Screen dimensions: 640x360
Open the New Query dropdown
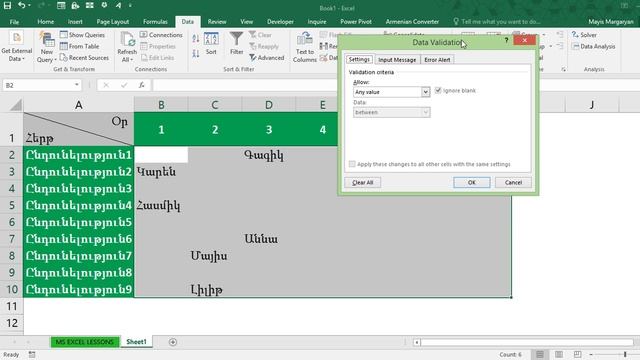[47, 47]
